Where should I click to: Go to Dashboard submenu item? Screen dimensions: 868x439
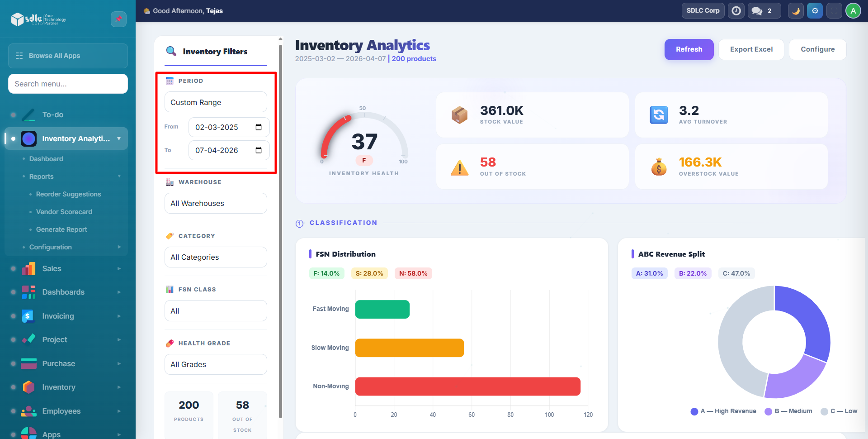click(x=46, y=159)
